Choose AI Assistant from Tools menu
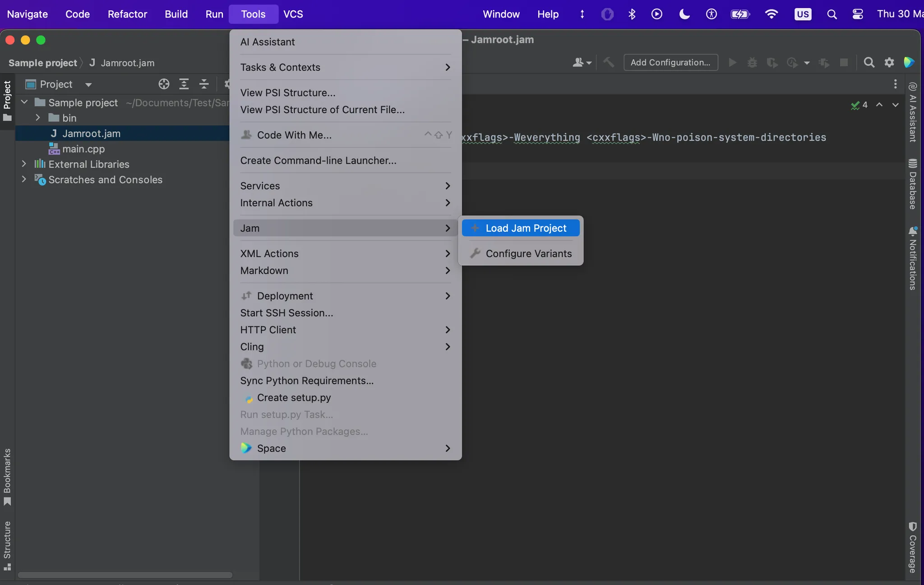924x585 pixels. point(345,42)
